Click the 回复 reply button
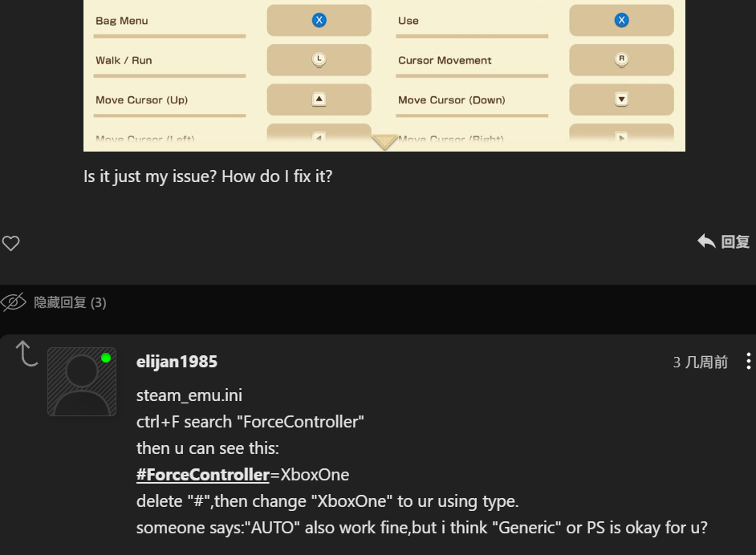The height and width of the screenshot is (555, 756). 724,241
